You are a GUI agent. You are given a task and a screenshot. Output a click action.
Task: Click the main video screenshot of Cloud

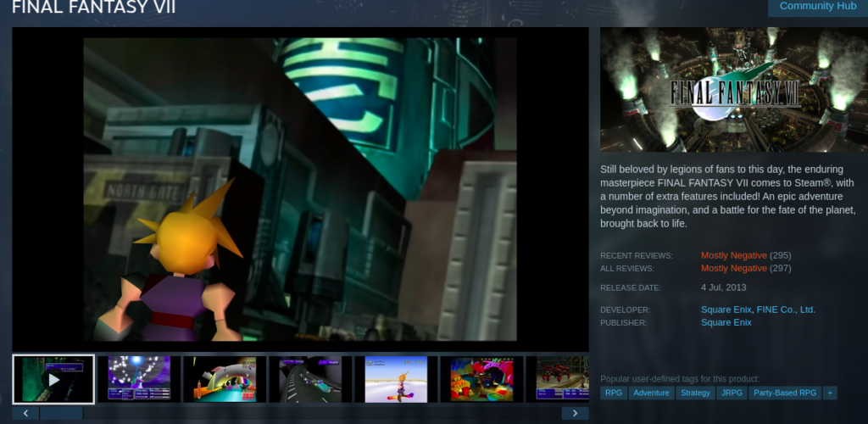click(x=300, y=189)
